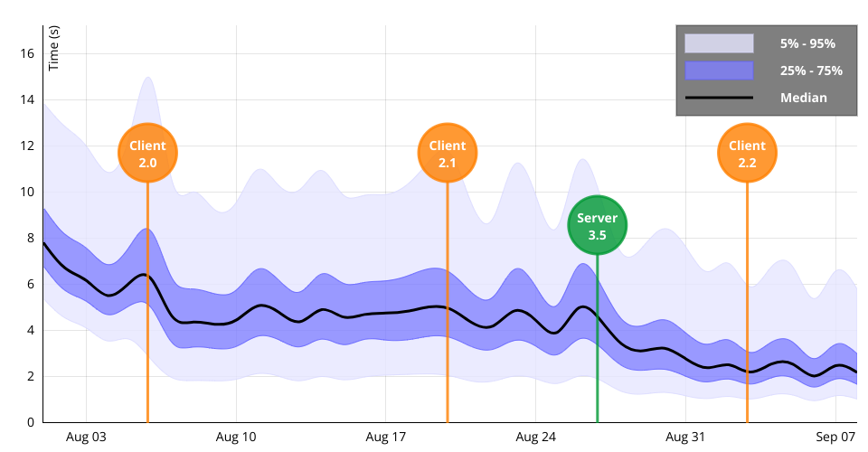
Task: Select the Client 2.1 orange marker
Action: pyautogui.click(x=448, y=154)
